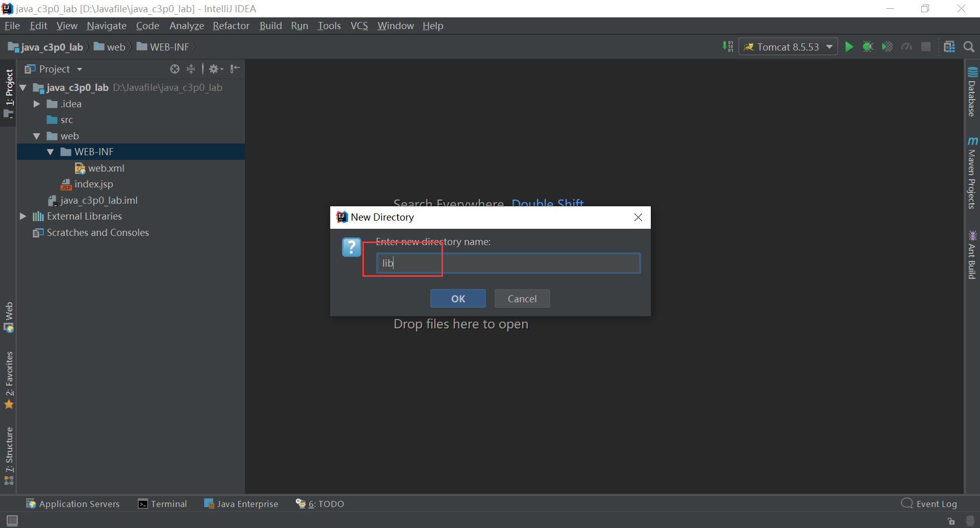Screen dimensions: 980x528
Task: Cancel the New Directory dialog
Action: coord(522,299)
